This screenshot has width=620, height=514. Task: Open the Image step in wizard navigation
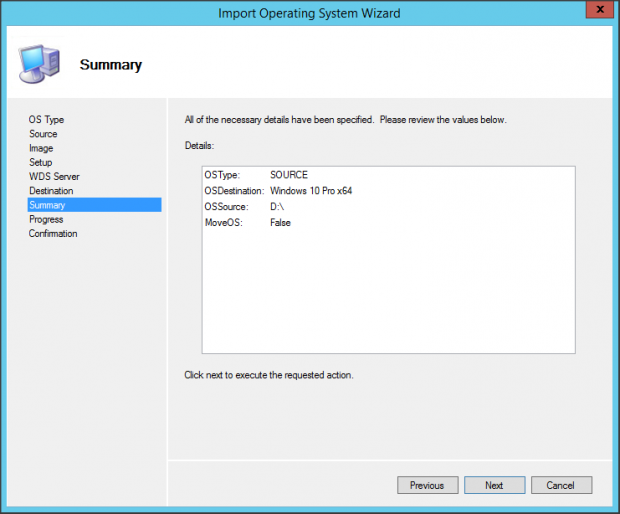point(41,148)
